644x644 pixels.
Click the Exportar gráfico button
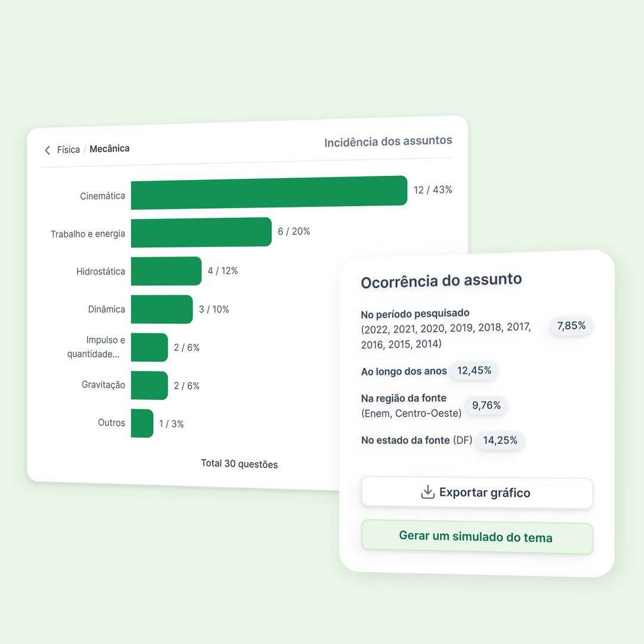tap(477, 493)
